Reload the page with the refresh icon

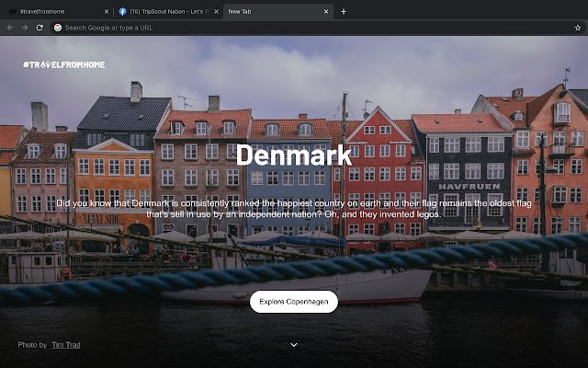click(x=40, y=28)
